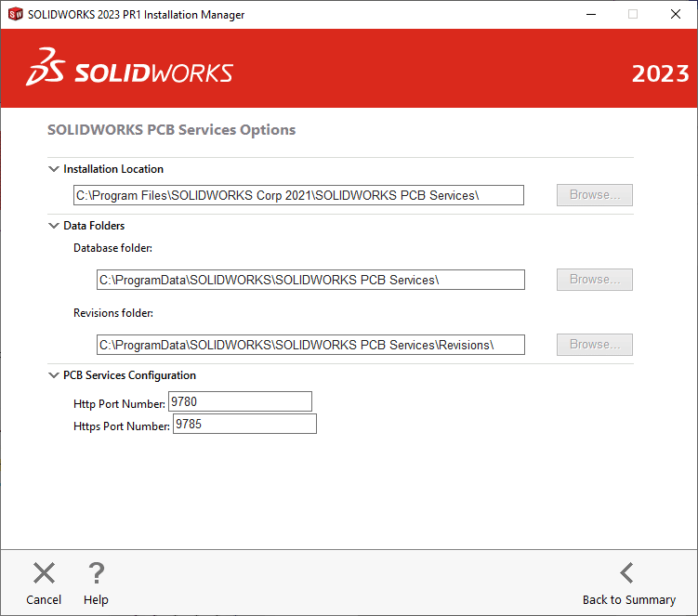
Task: Collapse the Installation Location section
Action: pyautogui.click(x=53, y=169)
